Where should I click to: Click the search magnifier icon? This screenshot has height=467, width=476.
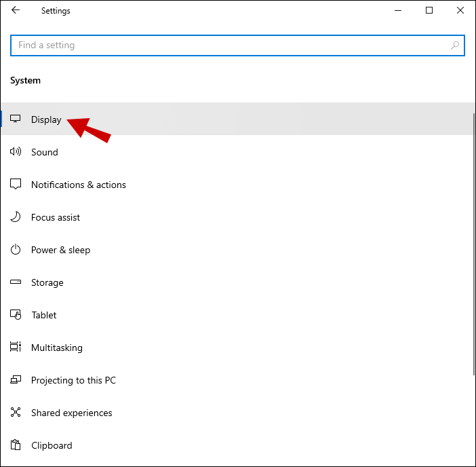pos(456,45)
